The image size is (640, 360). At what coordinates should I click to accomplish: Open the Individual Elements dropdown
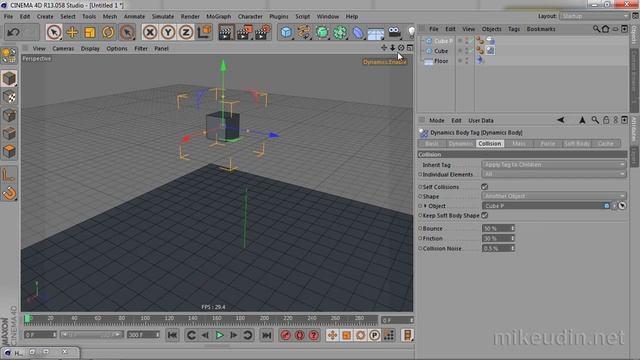(x=554, y=174)
